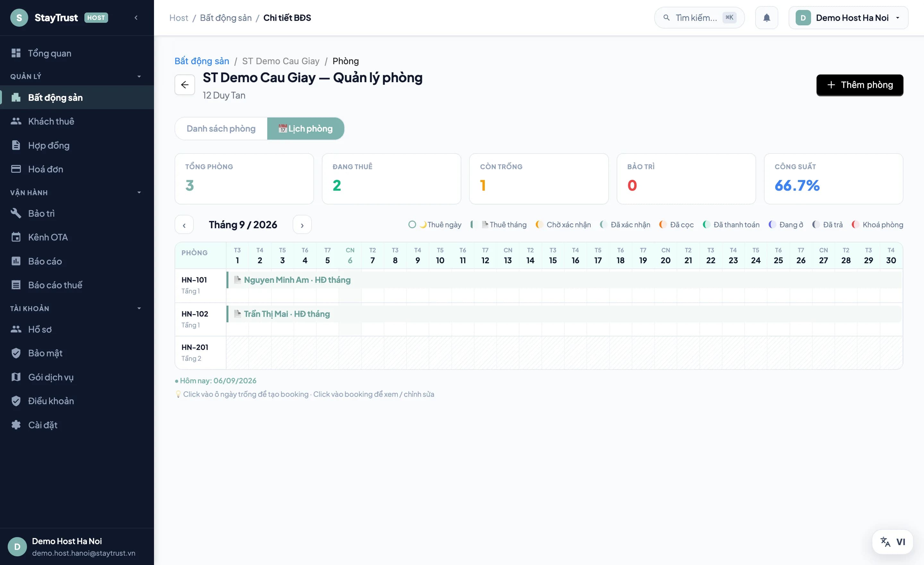Image resolution: width=924 pixels, height=565 pixels.
Task: Click the Đã cọc legend swatch
Action: [663, 225]
